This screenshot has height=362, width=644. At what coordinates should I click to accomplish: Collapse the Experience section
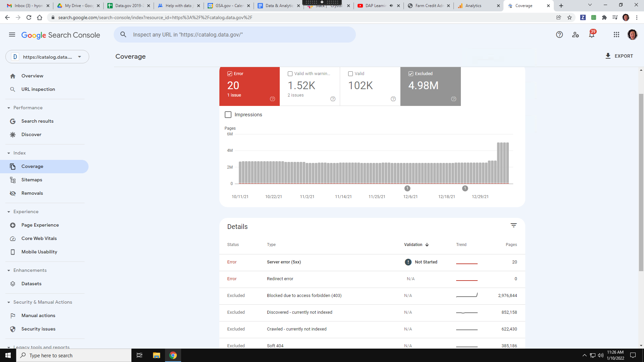(9, 212)
